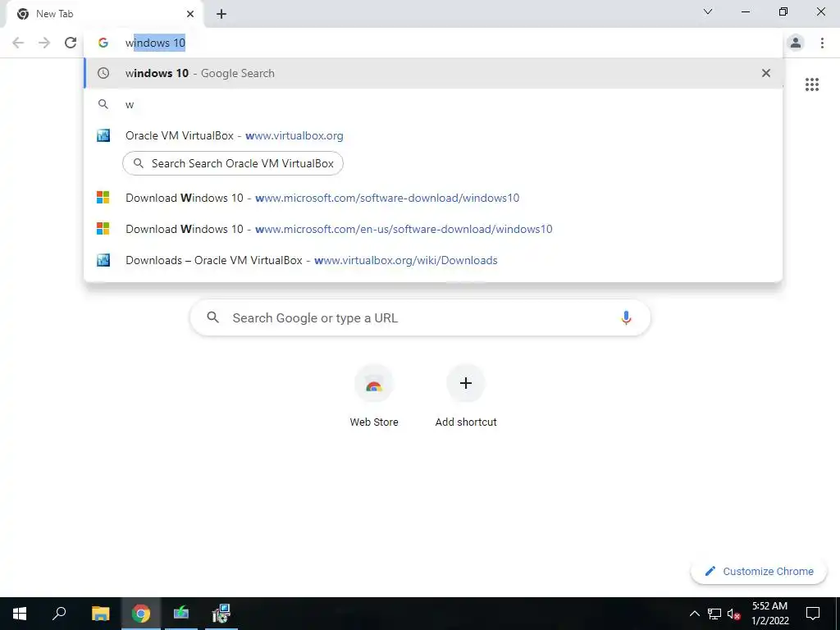
Task: Click the Search Oracle VM VirtualBox chip
Action: pyautogui.click(x=233, y=163)
